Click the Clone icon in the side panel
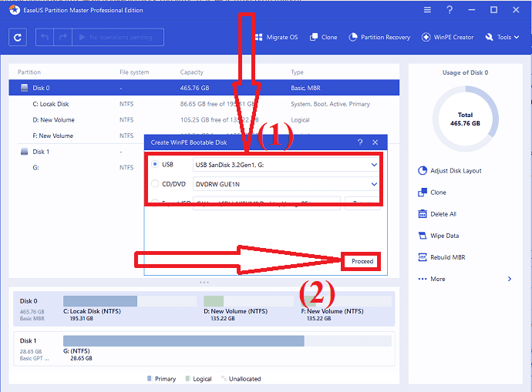The height and width of the screenshot is (392, 532). [x=423, y=192]
